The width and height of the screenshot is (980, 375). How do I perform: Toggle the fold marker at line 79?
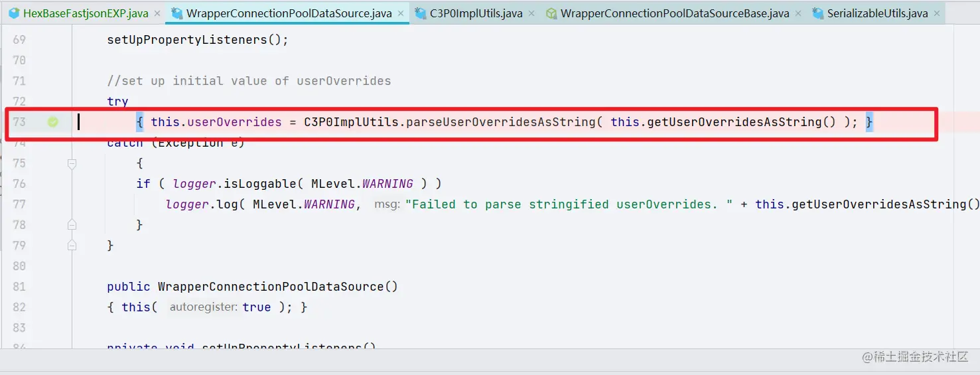pos(72,246)
